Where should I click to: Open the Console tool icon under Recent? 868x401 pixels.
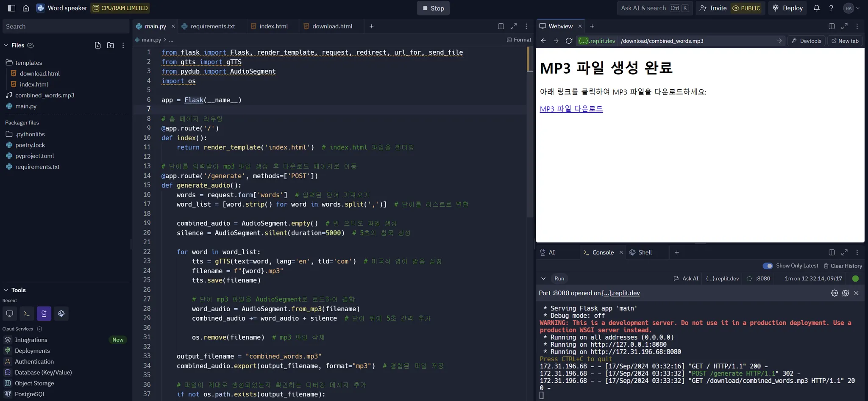pos(27,314)
